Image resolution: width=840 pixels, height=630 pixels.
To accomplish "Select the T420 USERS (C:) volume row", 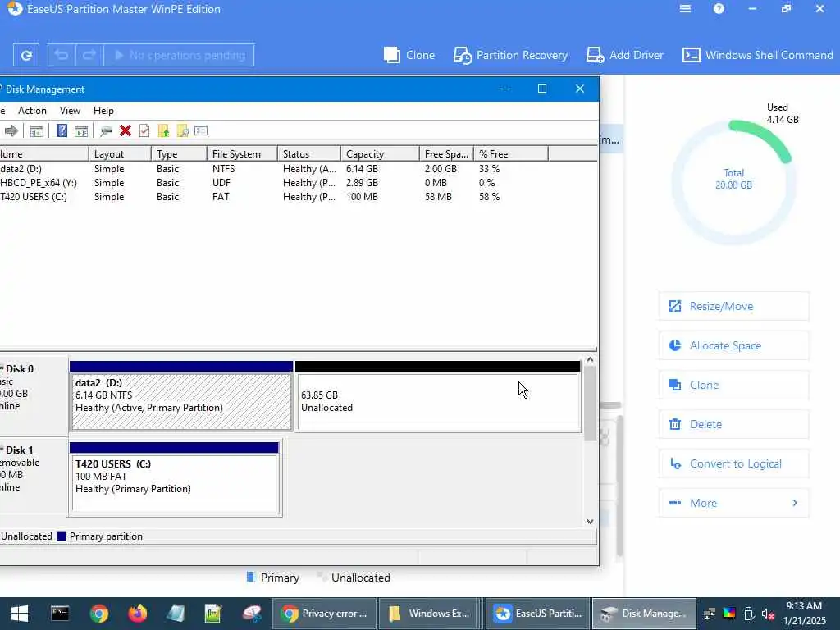I will pyautogui.click(x=273, y=197).
